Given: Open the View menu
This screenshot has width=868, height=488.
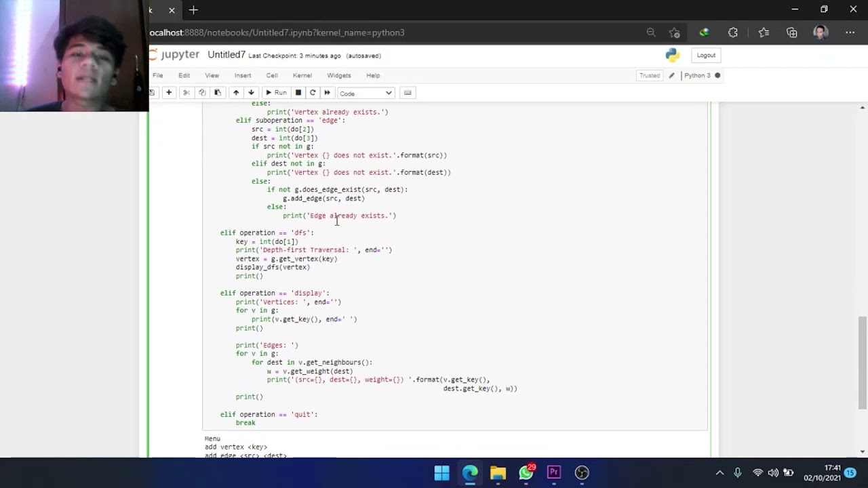Looking at the screenshot, I should (212, 75).
